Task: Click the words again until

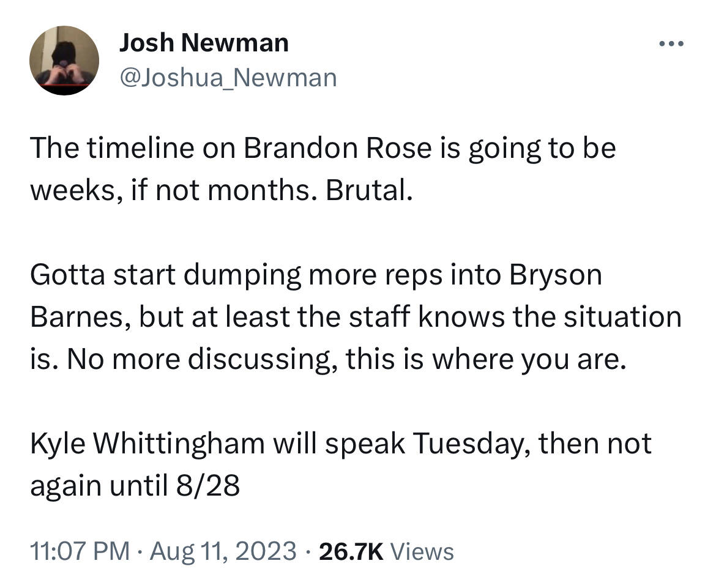Action: (99, 486)
